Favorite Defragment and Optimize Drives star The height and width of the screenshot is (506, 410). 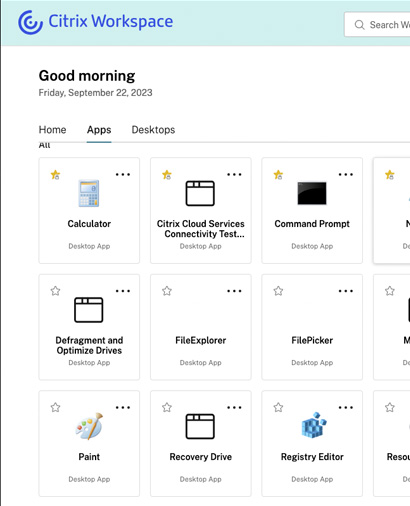[x=55, y=291]
